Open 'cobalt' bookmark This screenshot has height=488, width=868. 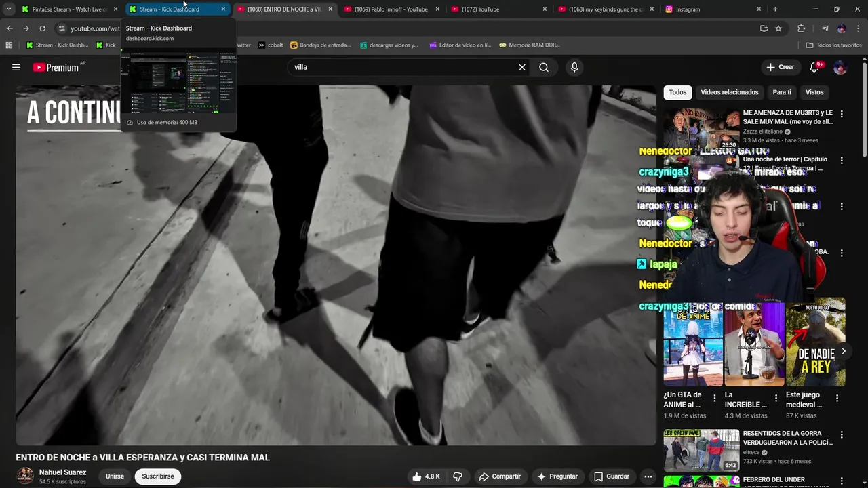tap(271, 45)
